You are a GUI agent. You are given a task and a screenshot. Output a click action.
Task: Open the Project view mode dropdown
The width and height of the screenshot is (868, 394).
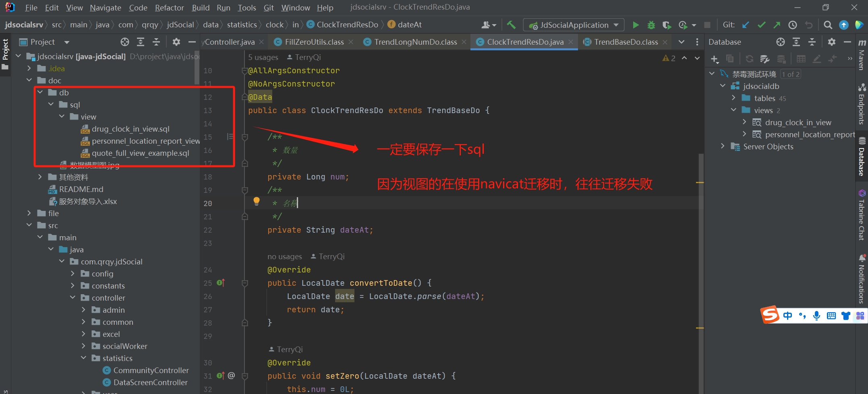pos(67,42)
